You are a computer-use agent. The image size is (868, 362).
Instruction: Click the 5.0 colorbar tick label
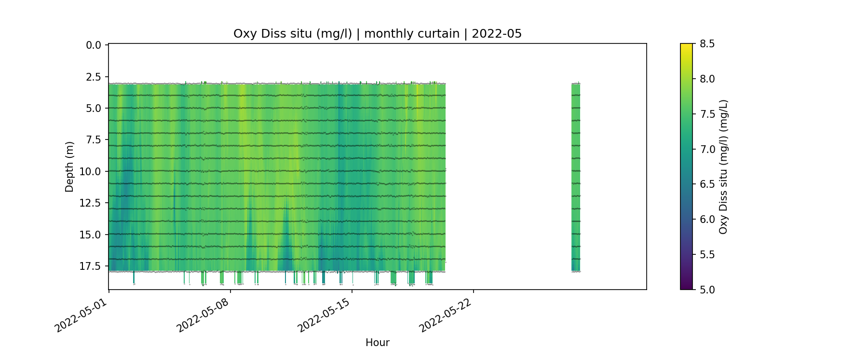tap(707, 290)
